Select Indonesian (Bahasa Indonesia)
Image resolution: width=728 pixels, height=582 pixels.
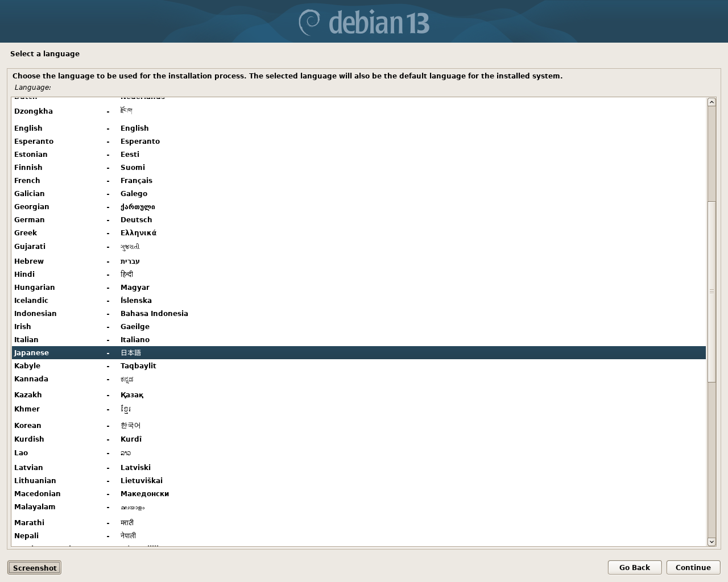pyautogui.click(x=359, y=314)
